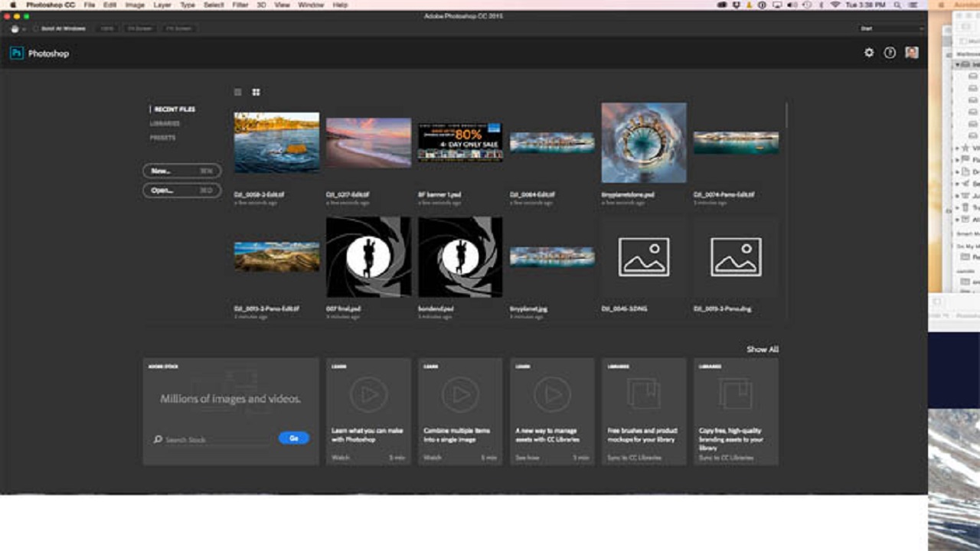Click the Photoshop Ps logo icon
The image size is (980, 551).
[17, 54]
